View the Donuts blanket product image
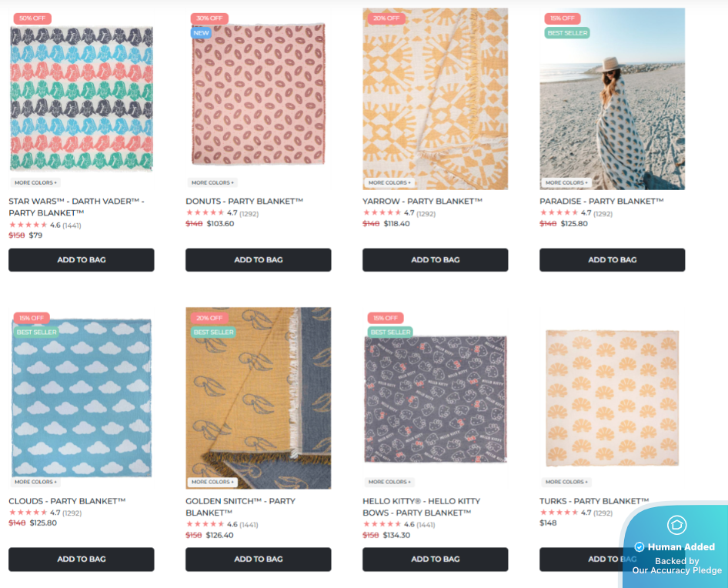 [x=259, y=96]
